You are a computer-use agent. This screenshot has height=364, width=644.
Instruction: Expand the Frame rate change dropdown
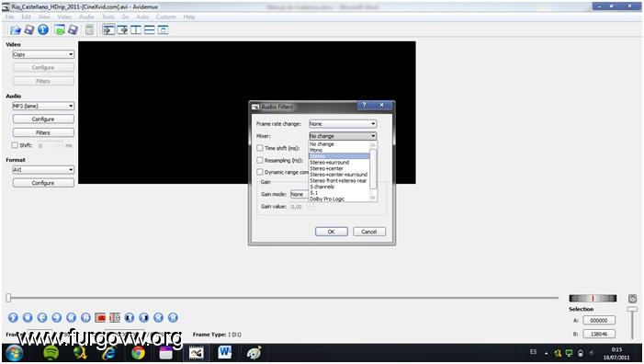click(x=343, y=124)
